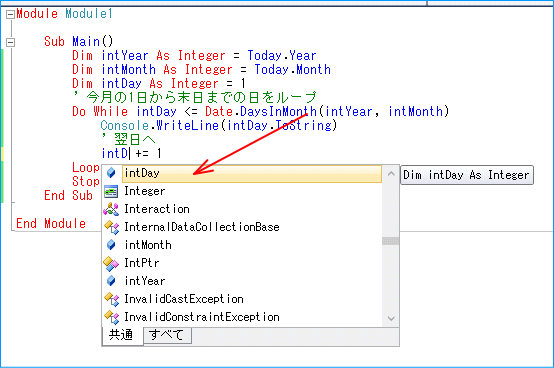Select intDay in the IntelliSense list
The width and height of the screenshot is (554, 368).
click(252, 173)
